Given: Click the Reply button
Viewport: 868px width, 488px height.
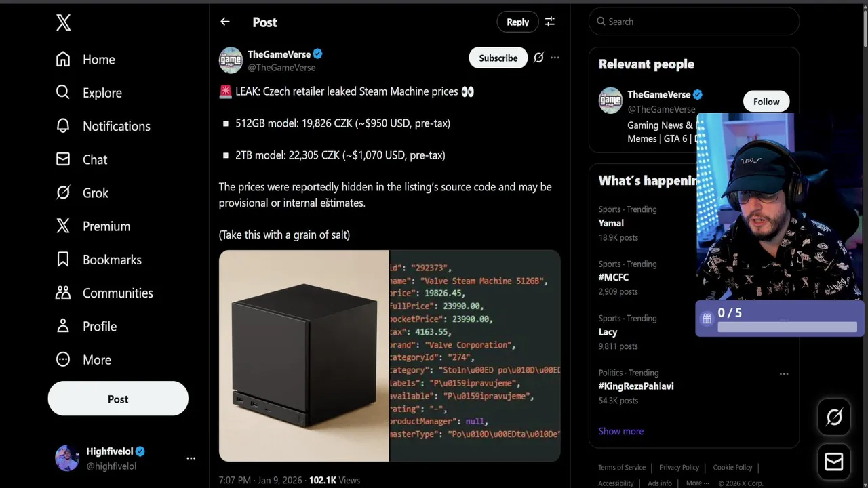Looking at the screenshot, I should [517, 22].
